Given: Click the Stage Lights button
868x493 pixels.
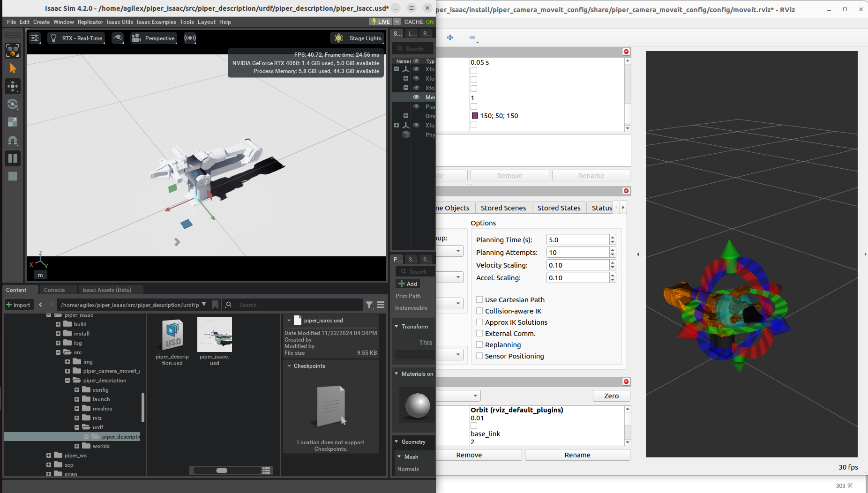Looking at the screenshot, I should (x=358, y=38).
